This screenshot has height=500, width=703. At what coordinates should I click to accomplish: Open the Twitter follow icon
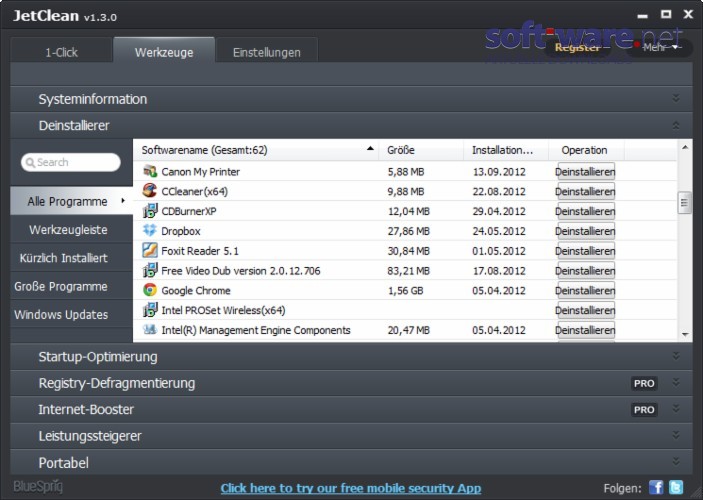point(676,487)
